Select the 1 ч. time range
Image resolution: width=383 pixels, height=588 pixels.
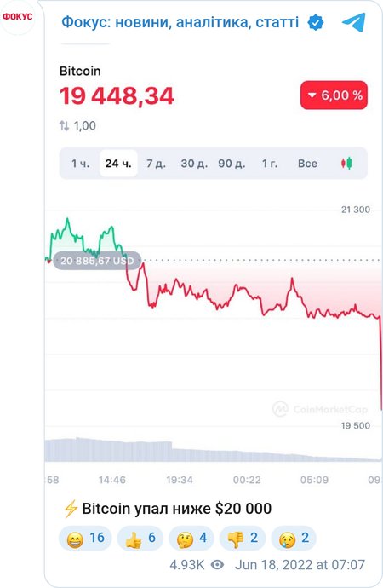[81, 164]
